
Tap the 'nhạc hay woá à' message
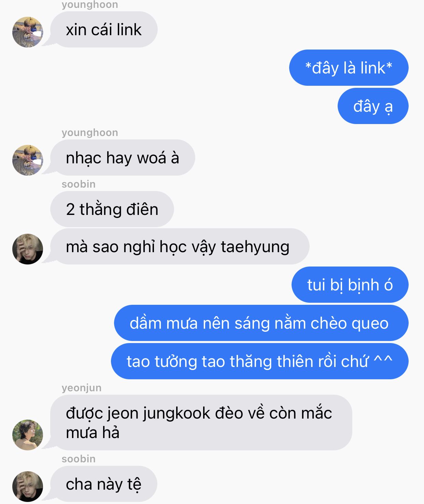click(x=123, y=158)
